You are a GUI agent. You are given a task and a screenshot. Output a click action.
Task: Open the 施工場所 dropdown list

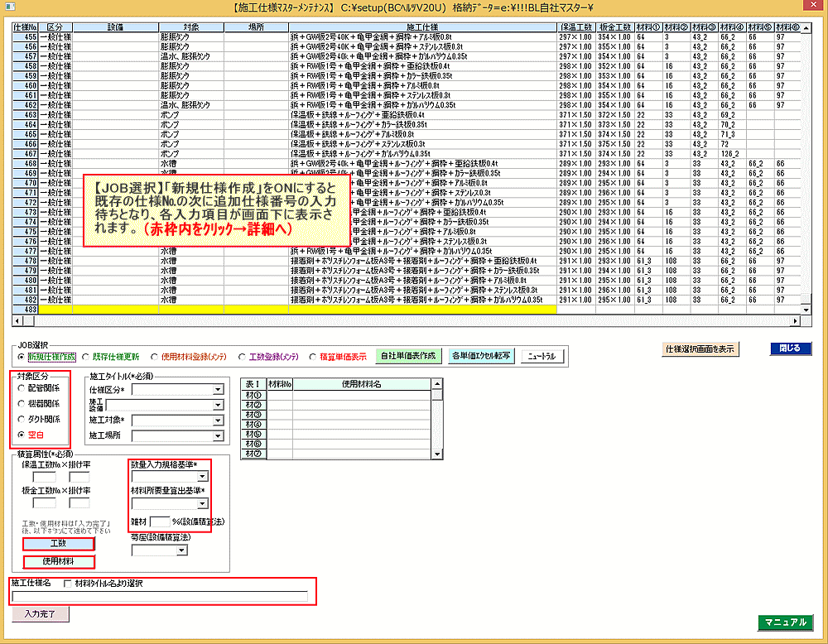tap(219, 435)
